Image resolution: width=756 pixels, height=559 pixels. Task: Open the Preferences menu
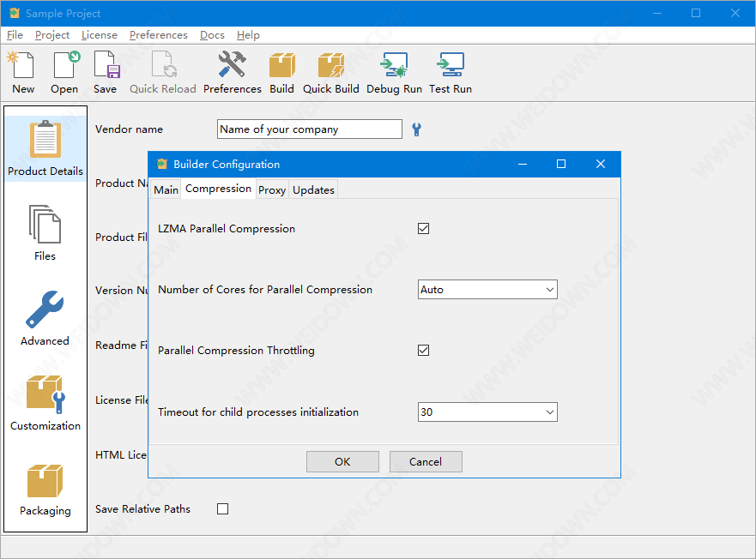point(159,35)
